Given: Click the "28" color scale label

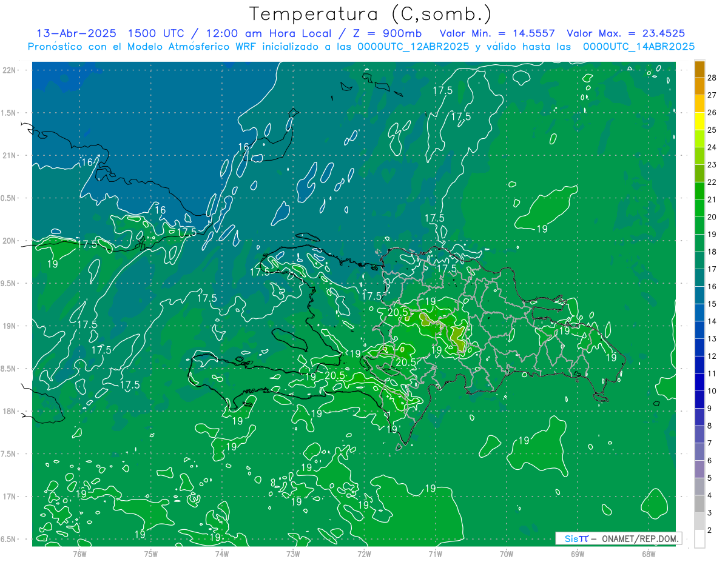Looking at the screenshot, I should pyautogui.click(x=712, y=77).
